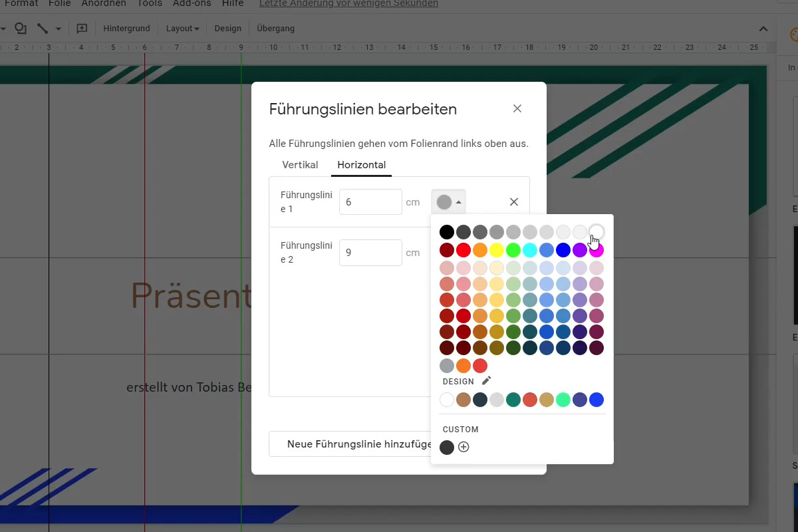The width and height of the screenshot is (798, 532).
Task: Toggle the Führungslinie 1 color dropdown
Action: click(x=448, y=201)
